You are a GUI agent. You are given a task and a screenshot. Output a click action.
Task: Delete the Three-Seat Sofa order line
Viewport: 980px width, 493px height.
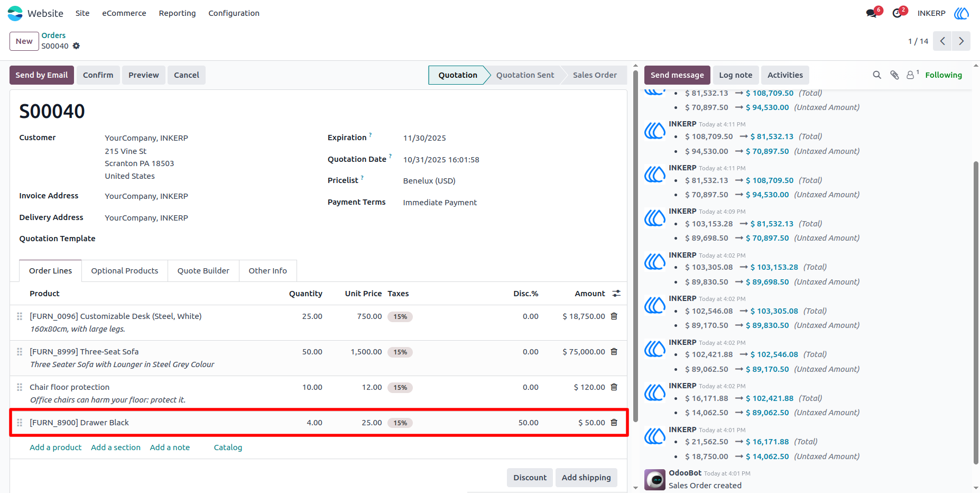pyautogui.click(x=614, y=352)
